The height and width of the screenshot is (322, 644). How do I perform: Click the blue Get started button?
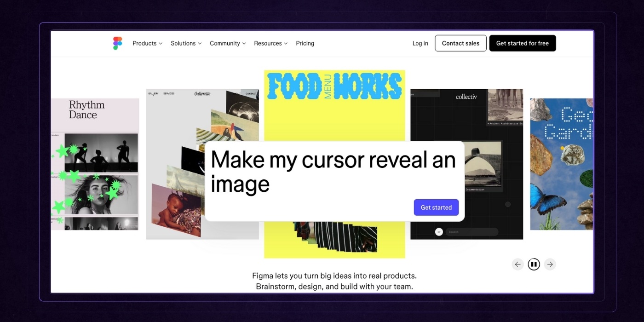[436, 207]
